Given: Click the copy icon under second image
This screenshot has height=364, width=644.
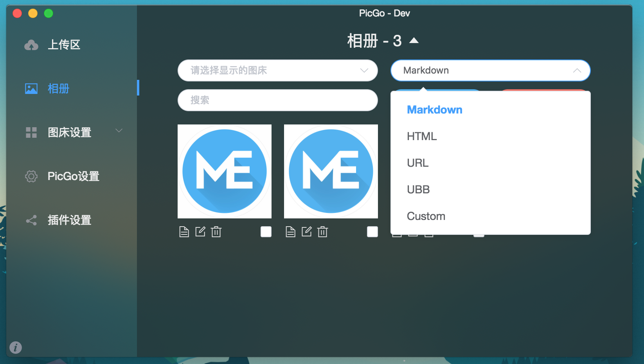Looking at the screenshot, I should pos(290,232).
